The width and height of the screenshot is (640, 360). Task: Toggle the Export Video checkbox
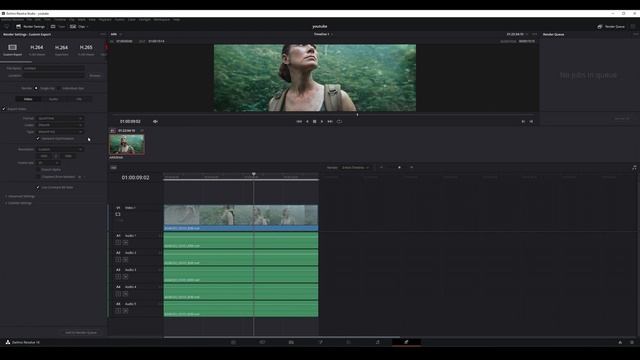[4, 109]
